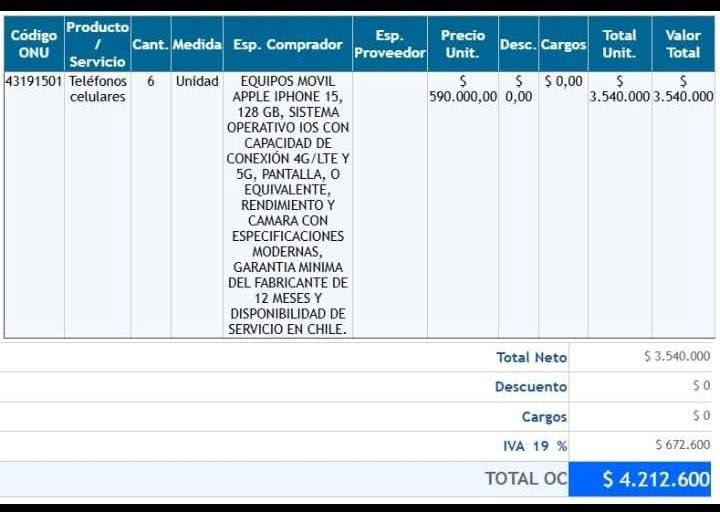
Task: Select the Total Neto label
Action: (531, 357)
